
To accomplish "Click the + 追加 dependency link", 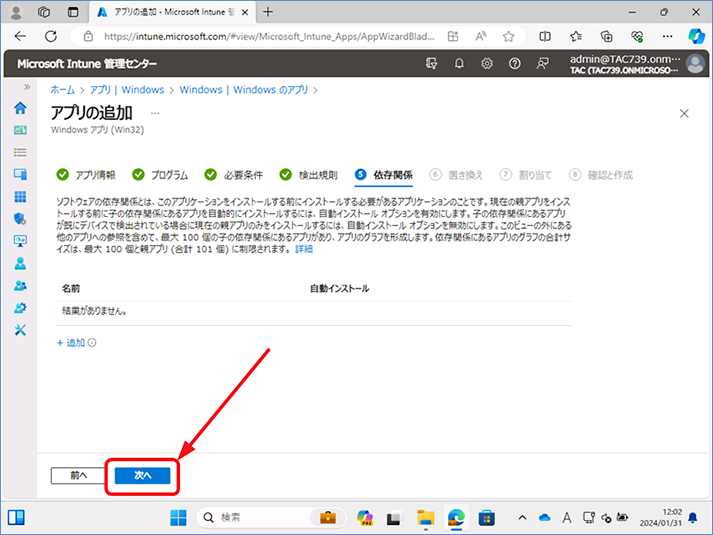I will point(71,343).
